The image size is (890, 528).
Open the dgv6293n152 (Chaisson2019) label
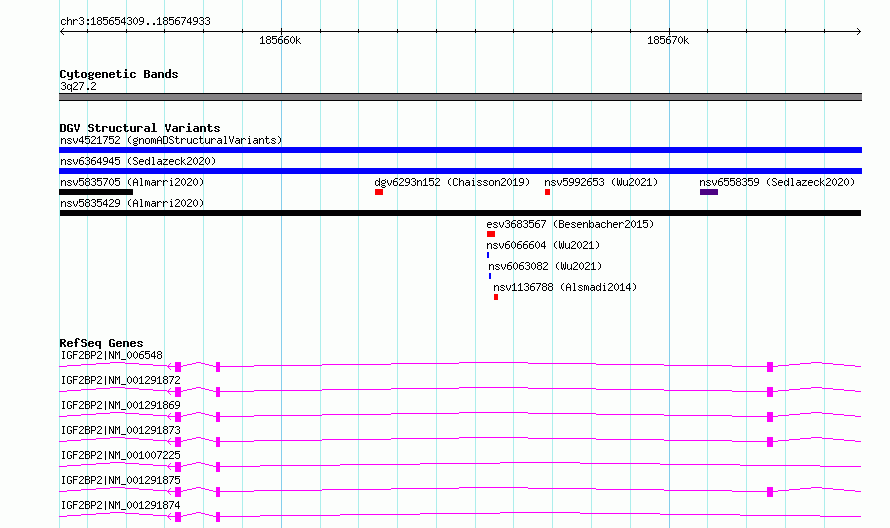click(x=452, y=182)
